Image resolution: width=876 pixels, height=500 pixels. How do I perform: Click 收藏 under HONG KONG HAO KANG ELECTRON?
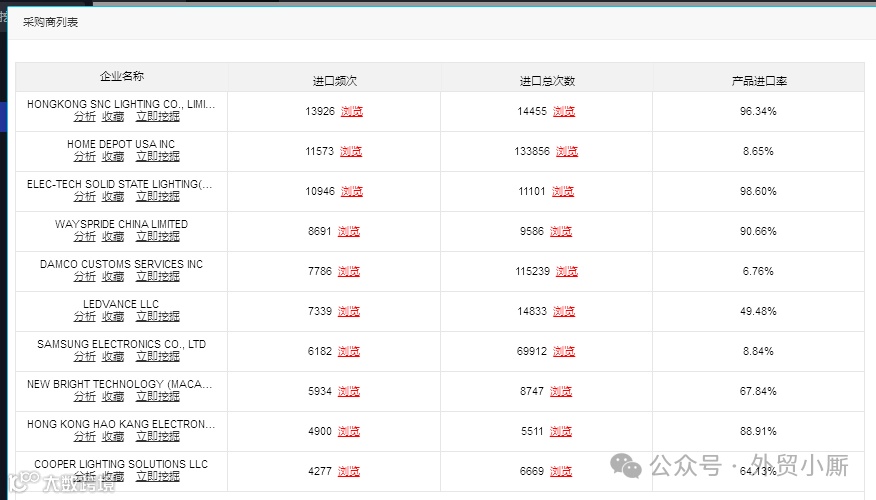113,436
